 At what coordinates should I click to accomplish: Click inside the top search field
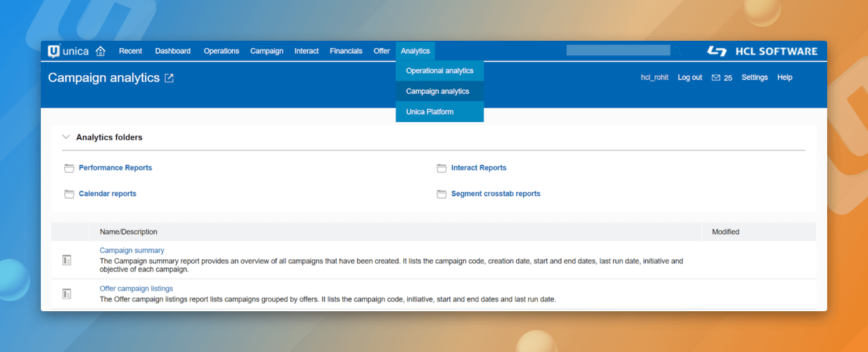[x=617, y=51]
